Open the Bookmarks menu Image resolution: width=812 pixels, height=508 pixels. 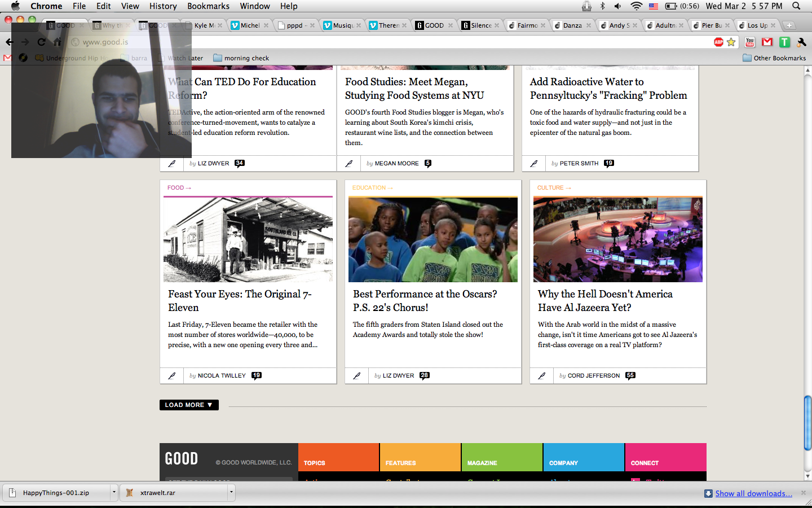click(x=208, y=6)
